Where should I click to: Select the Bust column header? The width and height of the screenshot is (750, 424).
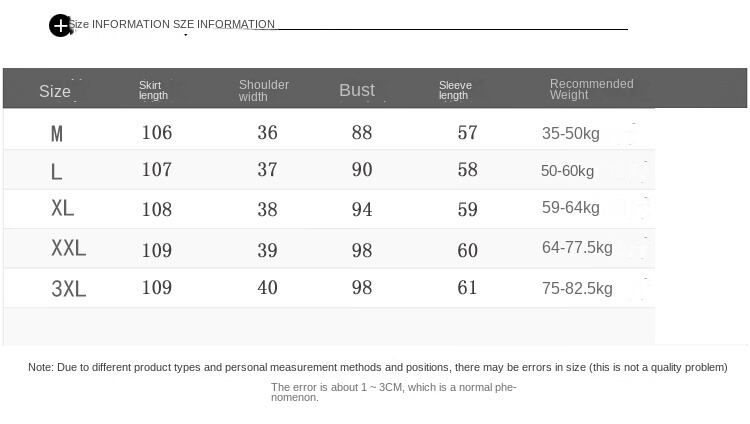pyautogui.click(x=357, y=90)
